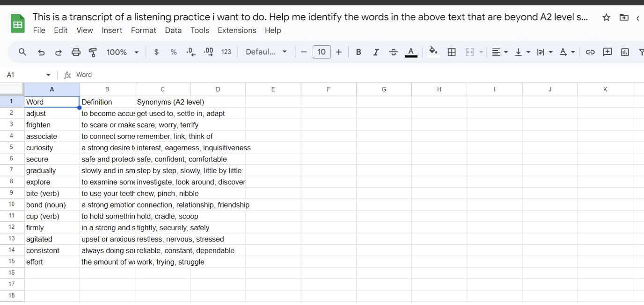
Task: Increase font size with plus button
Action: 339,52
